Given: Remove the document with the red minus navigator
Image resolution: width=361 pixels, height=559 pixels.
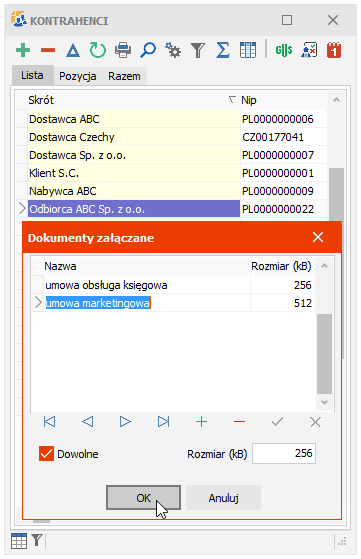Looking at the screenshot, I should pyautogui.click(x=239, y=422).
